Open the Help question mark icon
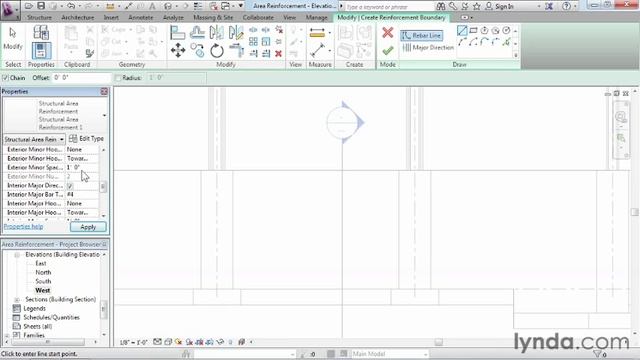This screenshot has height=360, width=640. click(x=566, y=6)
